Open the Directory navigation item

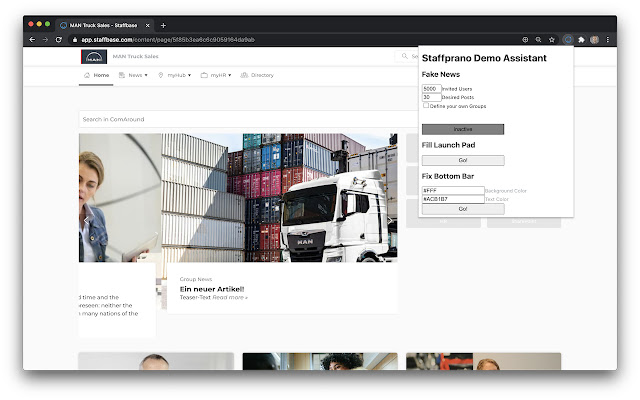(x=257, y=75)
